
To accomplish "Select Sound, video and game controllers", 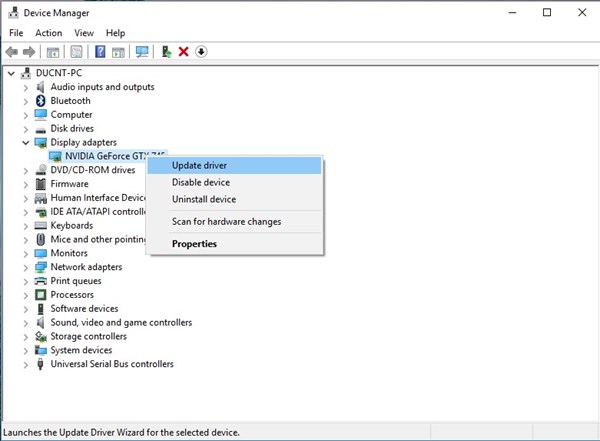I will [x=121, y=323].
